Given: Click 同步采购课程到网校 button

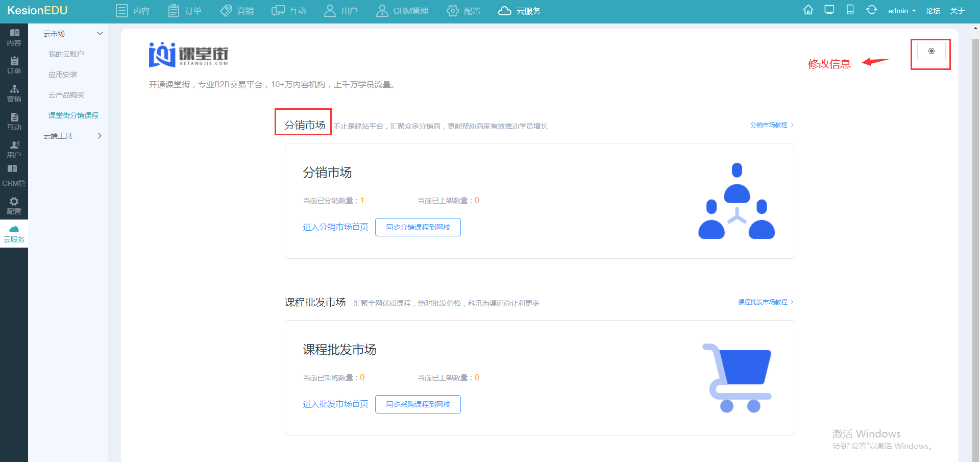Looking at the screenshot, I should pyautogui.click(x=418, y=404).
